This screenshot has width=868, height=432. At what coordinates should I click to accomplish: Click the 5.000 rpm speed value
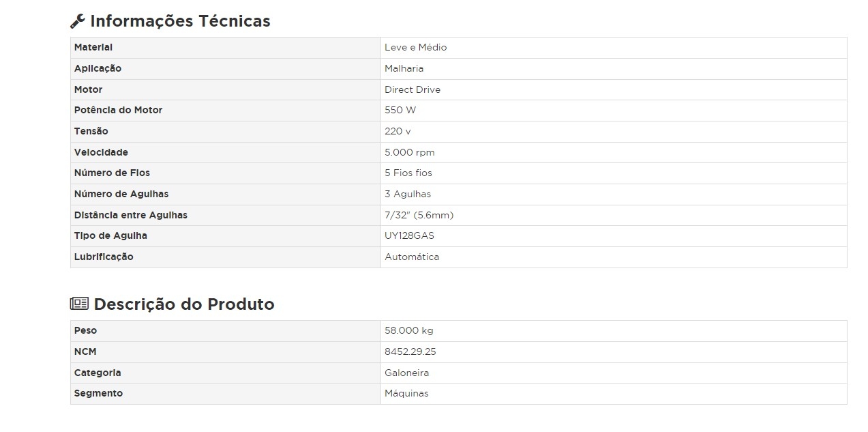pos(409,152)
